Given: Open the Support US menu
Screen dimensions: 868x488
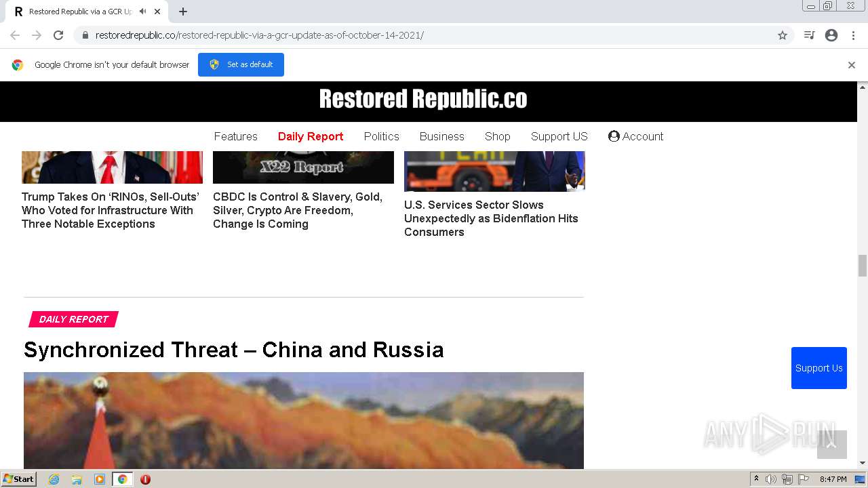Looking at the screenshot, I should coord(559,136).
